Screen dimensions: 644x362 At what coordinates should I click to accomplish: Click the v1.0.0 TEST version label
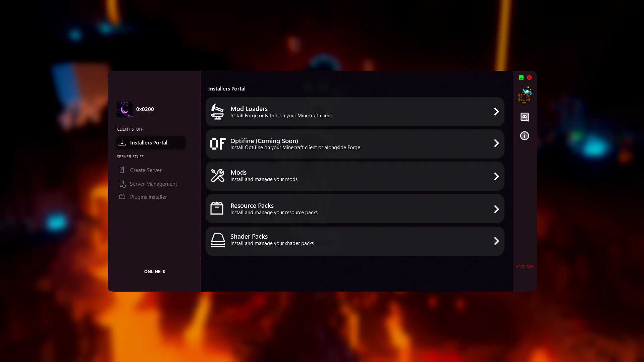click(x=525, y=266)
